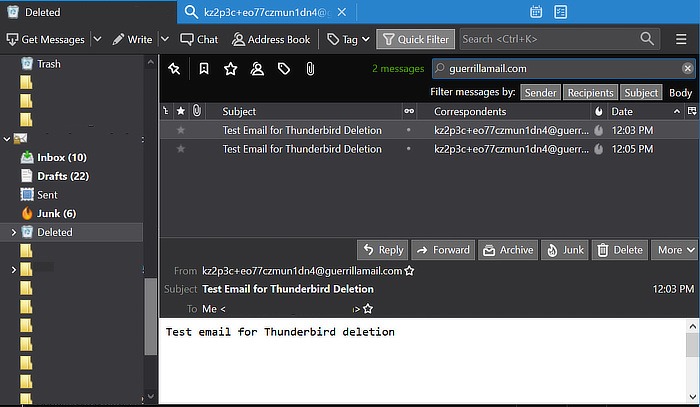700x407 pixels.
Task: Open the Trash folder
Action: (x=48, y=64)
